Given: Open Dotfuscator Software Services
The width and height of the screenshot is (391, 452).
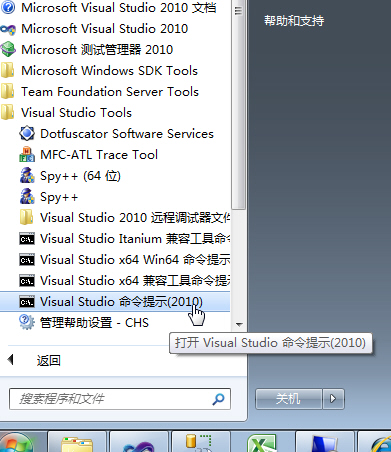Looking at the screenshot, I should 127,134.
